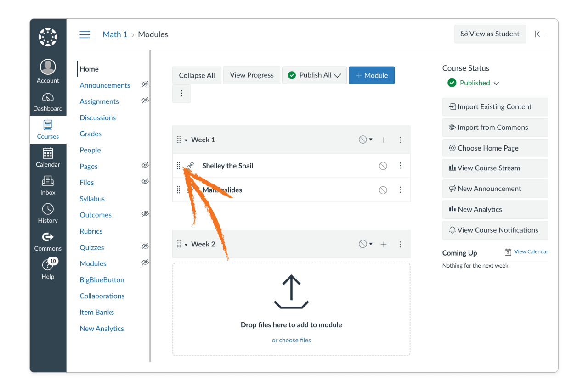Click the plus icon to add item to Week 1

[384, 140]
